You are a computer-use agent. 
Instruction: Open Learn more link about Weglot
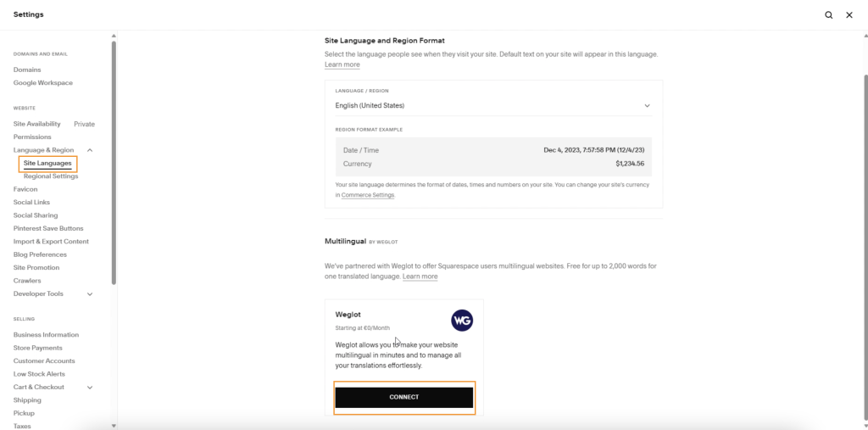(420, 276)
